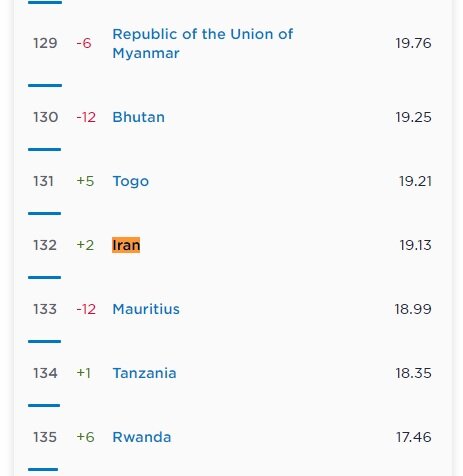Click rank number 132 beside Iran
Screen dimensions: 463x476
coord(45,245)
